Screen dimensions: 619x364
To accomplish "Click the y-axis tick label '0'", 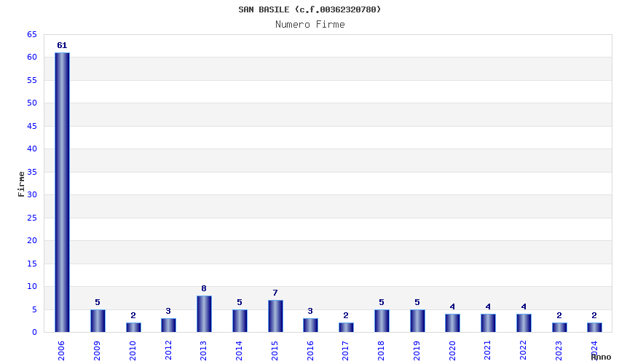I will tap(34, 332).
